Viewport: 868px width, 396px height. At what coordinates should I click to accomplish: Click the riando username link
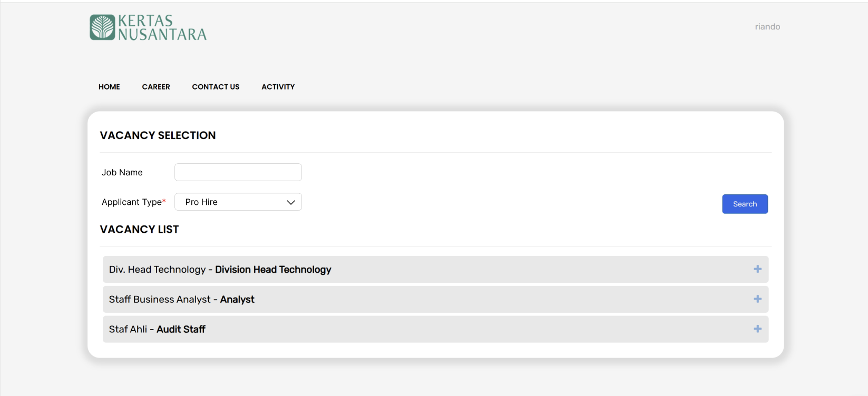tap(767, 27)
